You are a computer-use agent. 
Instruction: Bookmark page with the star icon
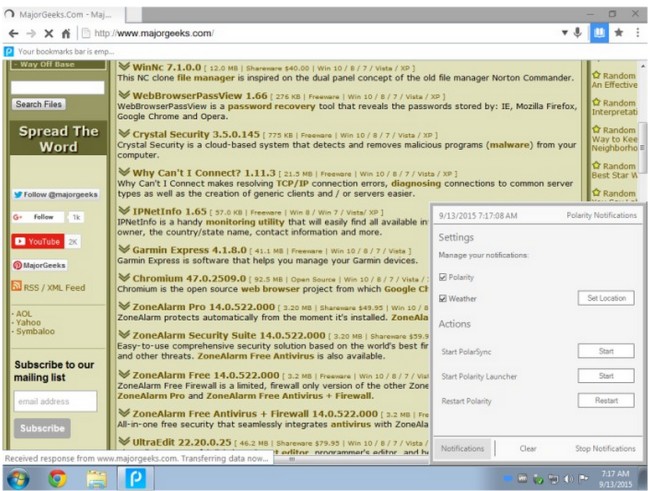coord(619,32)
